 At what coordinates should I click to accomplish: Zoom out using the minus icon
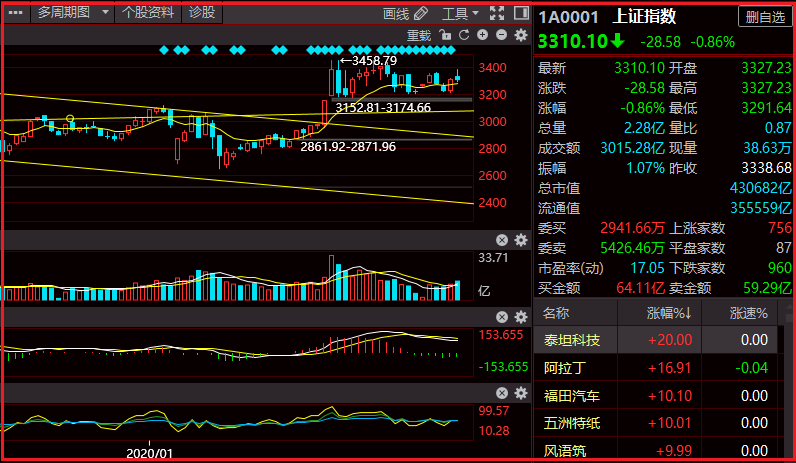pyautogui.click(x=500, y=35)
